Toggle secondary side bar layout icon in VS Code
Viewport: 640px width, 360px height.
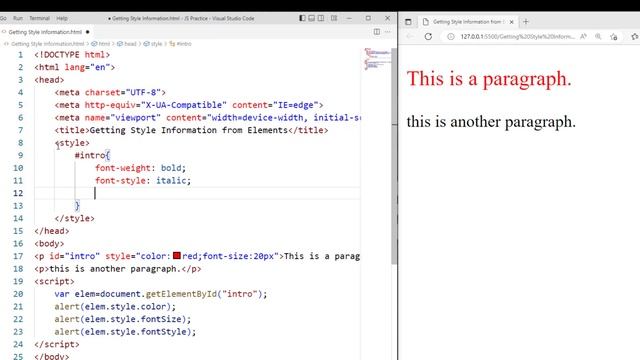tap(321, 18)
